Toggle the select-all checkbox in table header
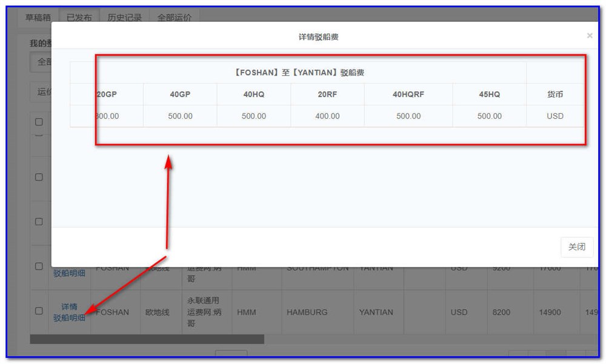This screenshot has height=364, width=606. [x=39, y=122]
